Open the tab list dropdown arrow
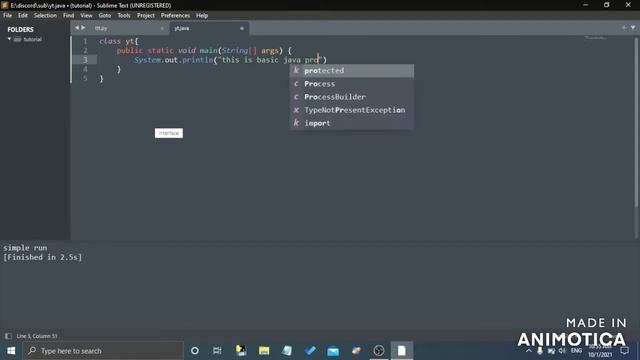This screenshot has height=360, width=640. click(633, 28)
